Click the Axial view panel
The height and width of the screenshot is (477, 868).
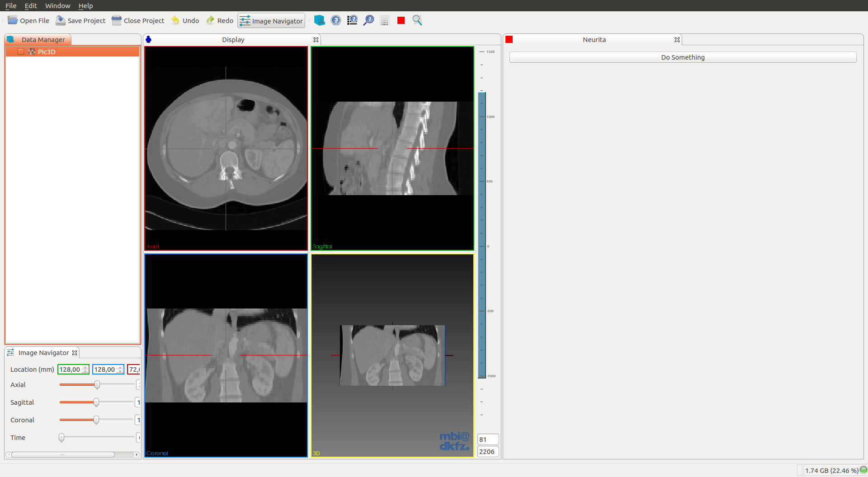[226, 148]
